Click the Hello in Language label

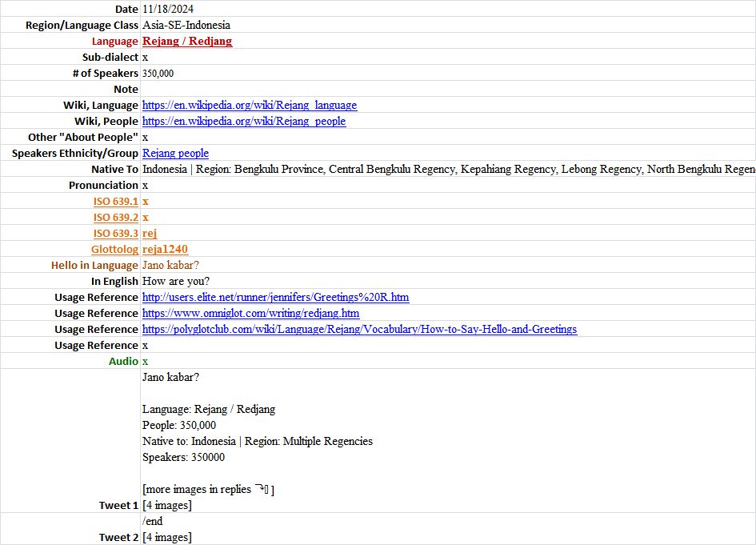[94, 265]
